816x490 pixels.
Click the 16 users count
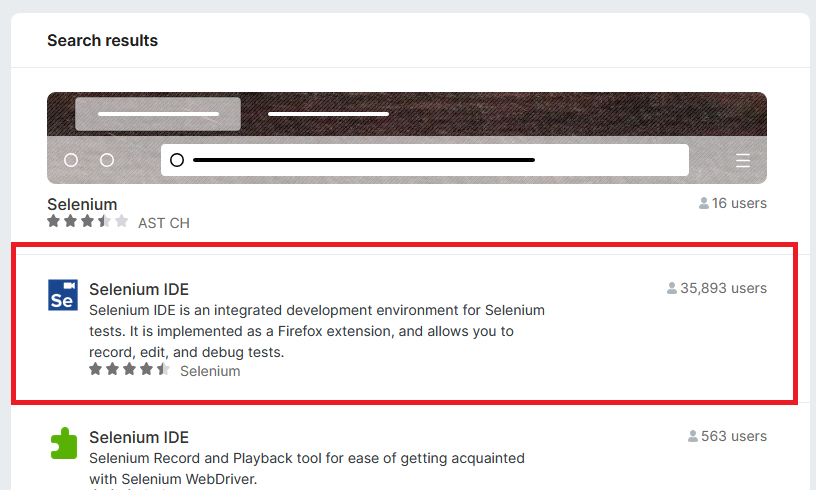coord(739,203)
